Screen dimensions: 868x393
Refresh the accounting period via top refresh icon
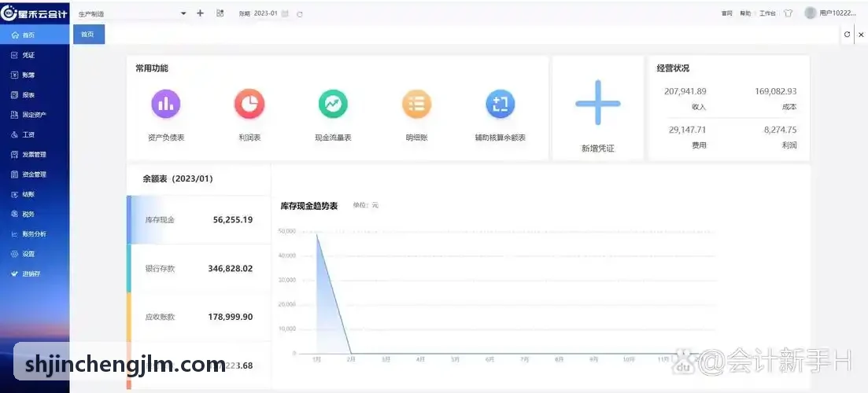tap(300, 14)
